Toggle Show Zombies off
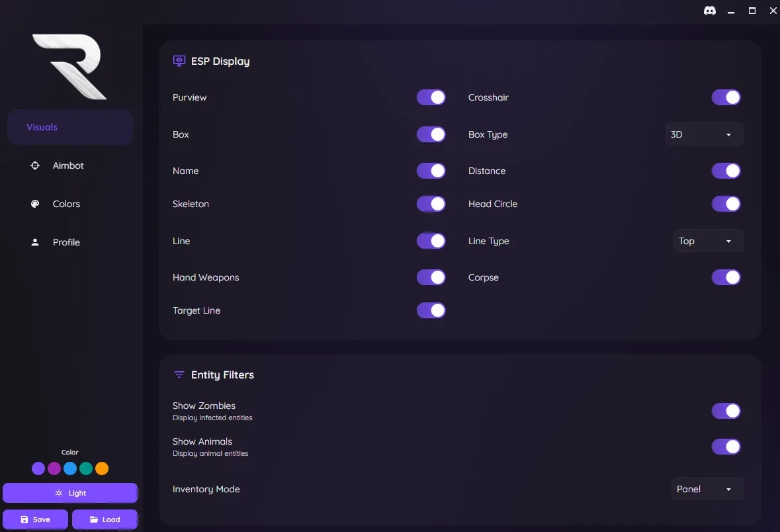This screenshot has width=780, height=532. pos(726,410)
